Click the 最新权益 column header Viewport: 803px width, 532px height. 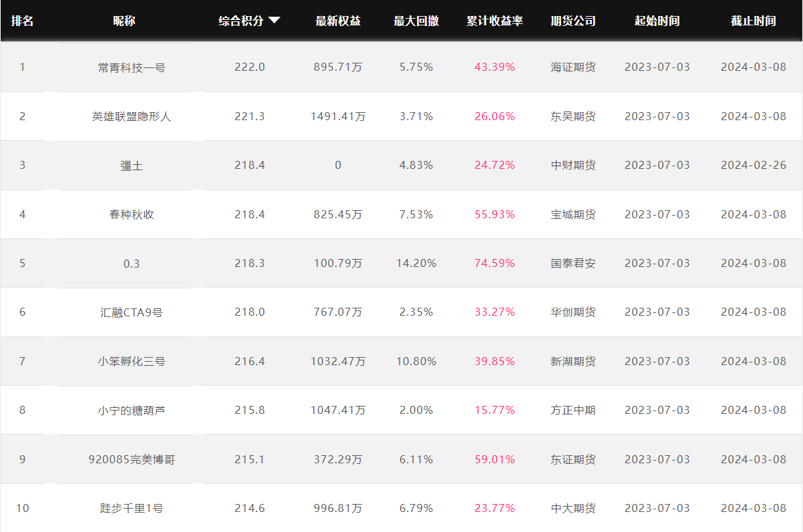(338, 21)
